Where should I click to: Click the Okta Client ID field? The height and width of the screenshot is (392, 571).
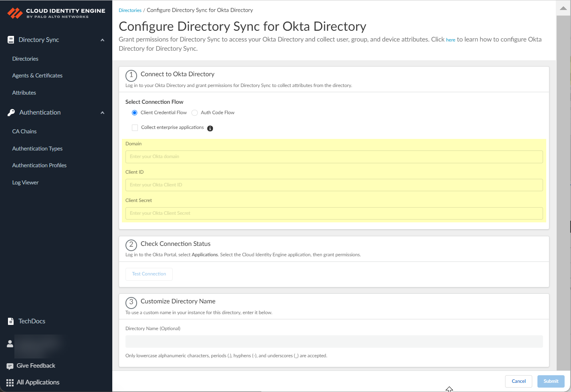point(334,185)
